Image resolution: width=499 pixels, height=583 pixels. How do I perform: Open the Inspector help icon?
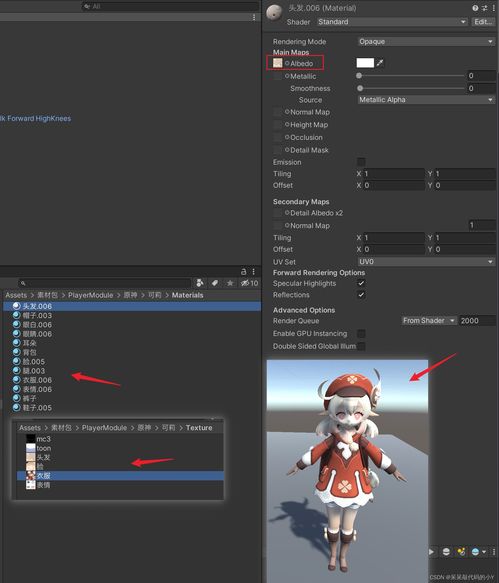(475, 8)
